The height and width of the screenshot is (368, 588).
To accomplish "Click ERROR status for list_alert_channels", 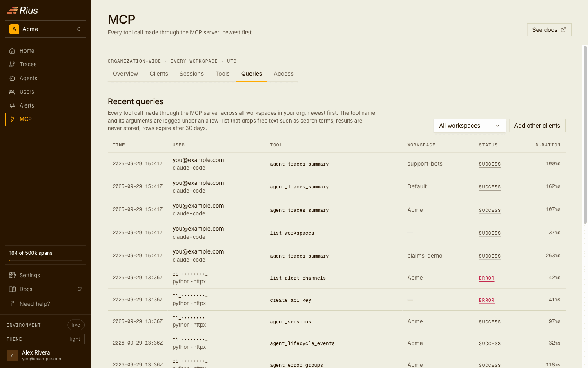I will (x=487, y=278).
